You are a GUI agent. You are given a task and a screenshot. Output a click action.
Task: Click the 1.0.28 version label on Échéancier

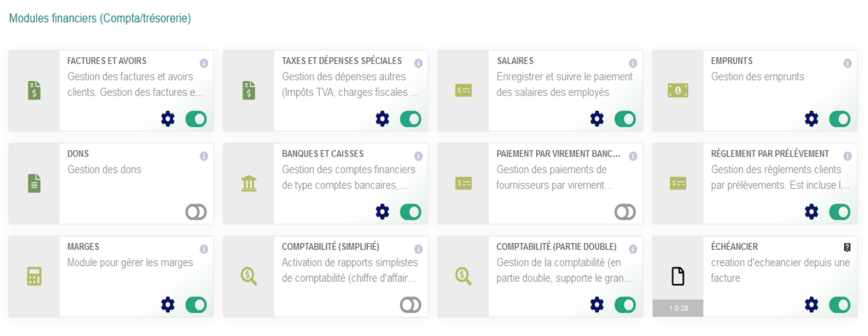coord(678,308)
